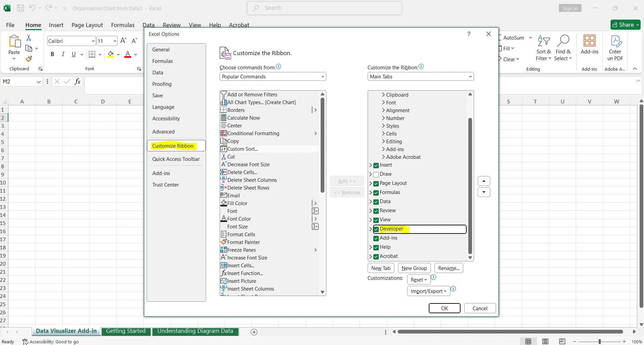Image resolution: width=644 pixels, height=345 pixels.
Task: Expand the Clipboard group in tree
Action: [383, 95]
